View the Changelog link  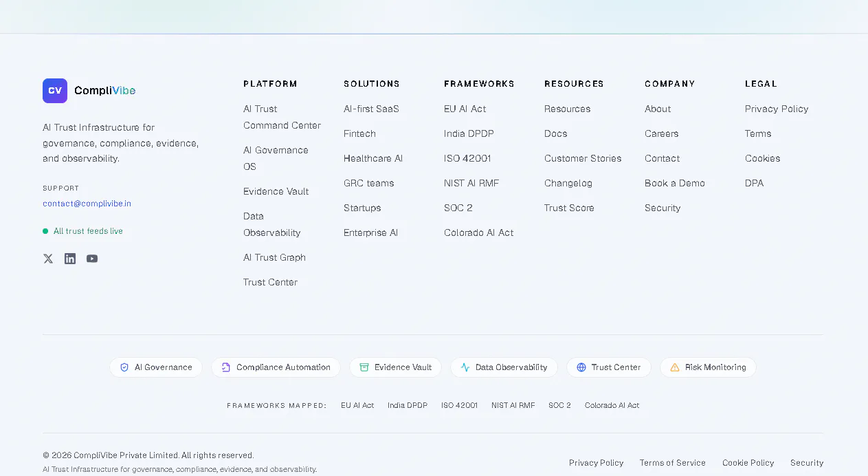point(568,183)
